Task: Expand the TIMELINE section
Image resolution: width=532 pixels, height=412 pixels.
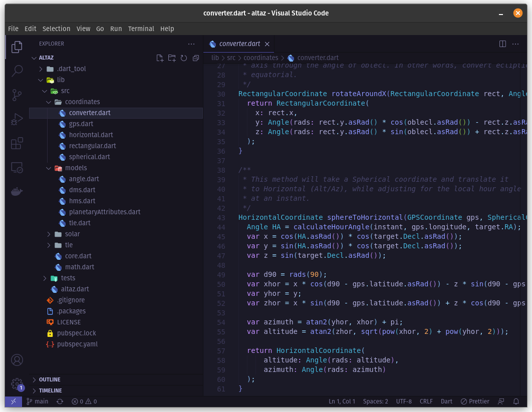Action: point(50,390)
